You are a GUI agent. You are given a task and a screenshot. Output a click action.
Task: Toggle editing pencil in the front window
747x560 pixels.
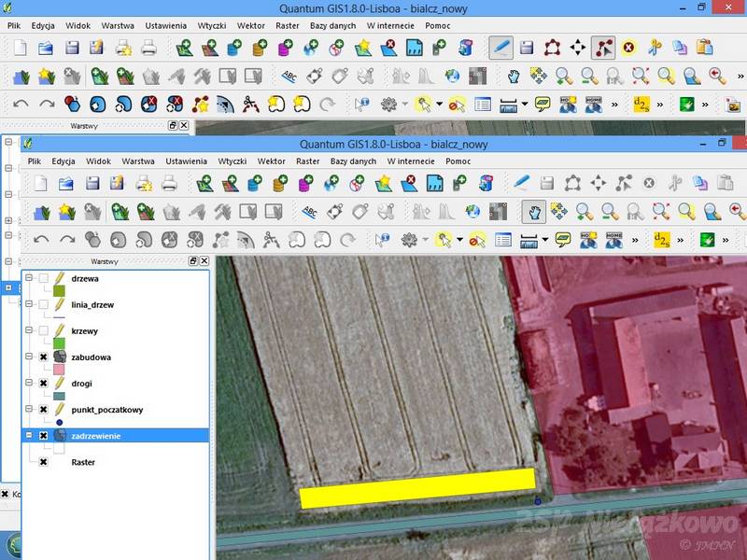point(521,182)
